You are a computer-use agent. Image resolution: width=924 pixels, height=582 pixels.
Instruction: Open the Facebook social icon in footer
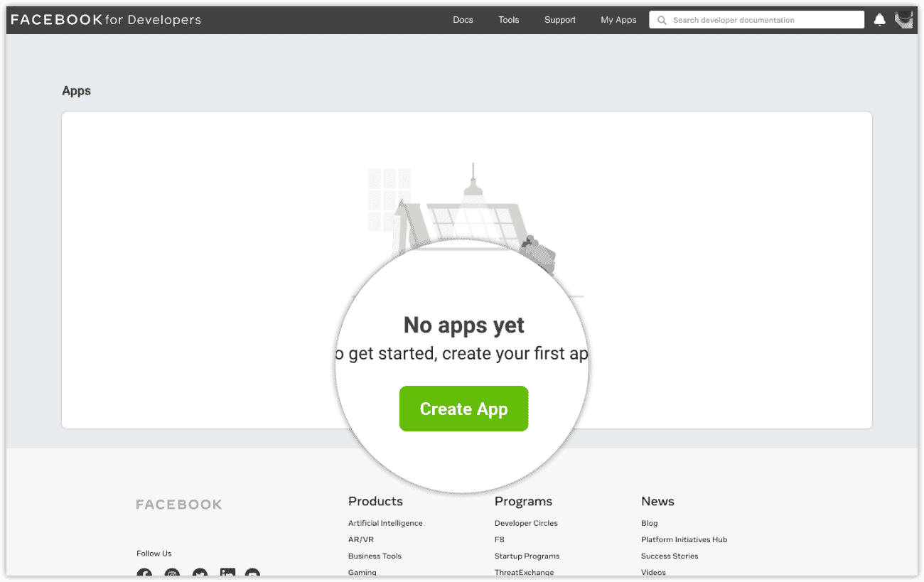click(144, 573)
